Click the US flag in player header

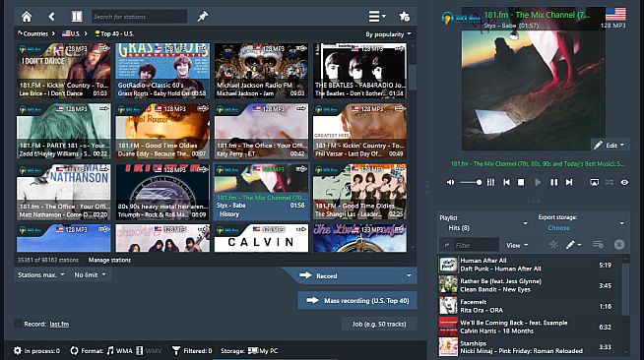tap(615, 14)
